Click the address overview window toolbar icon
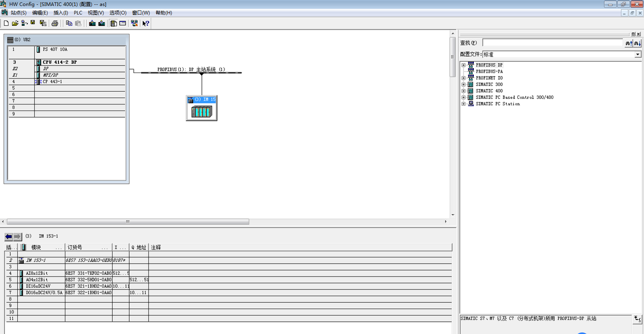644x334 pixels. click(122, 23)
